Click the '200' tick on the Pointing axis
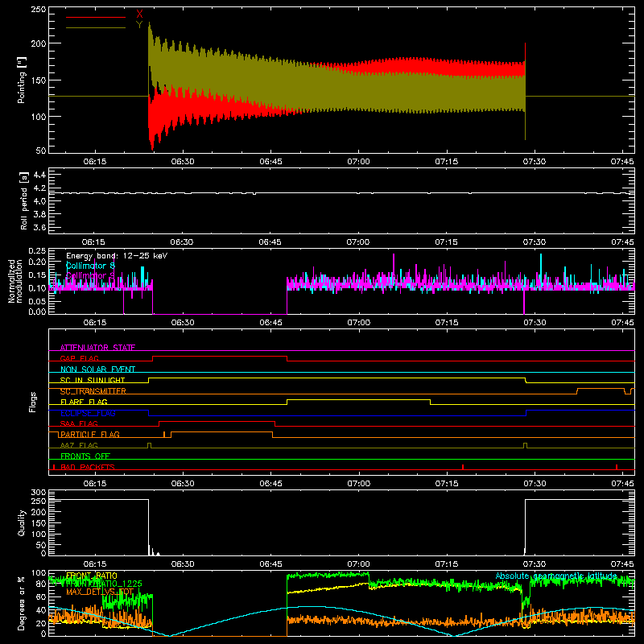The width and height of the screenshot is (644, 644). pos(39,43)
